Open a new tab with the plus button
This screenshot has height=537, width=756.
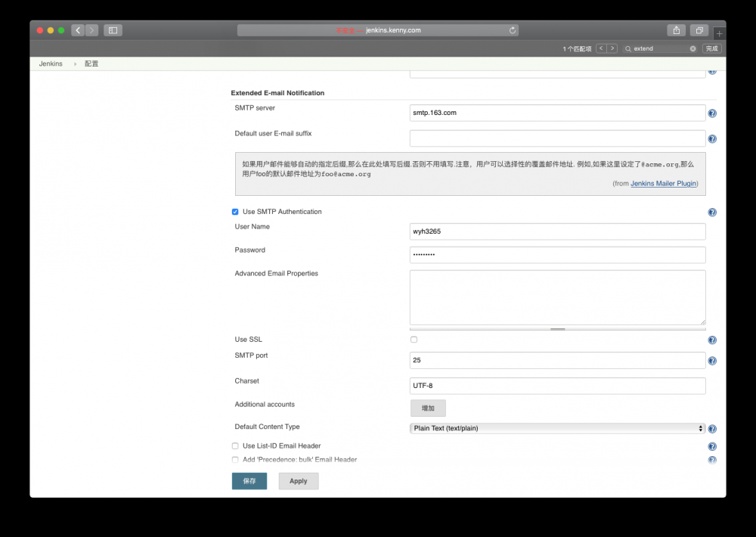pos(719,33)
